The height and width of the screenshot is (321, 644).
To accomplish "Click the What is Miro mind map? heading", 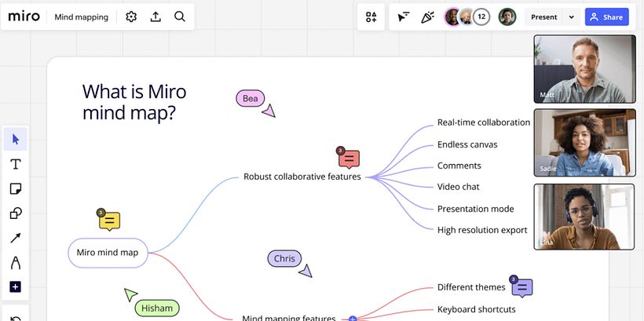I will click(x=134, y=102).
